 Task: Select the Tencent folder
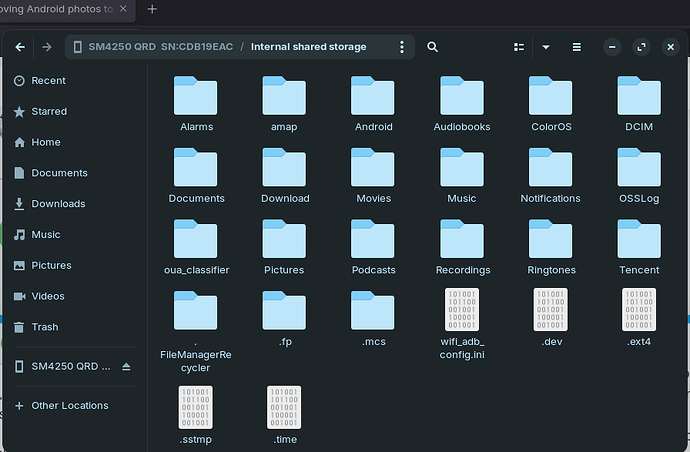pyautogui.click(x=639, y=247)
